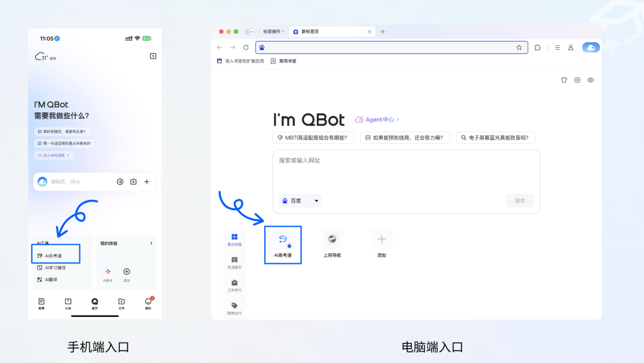Bookmark page with address bar star

(519, 48)
